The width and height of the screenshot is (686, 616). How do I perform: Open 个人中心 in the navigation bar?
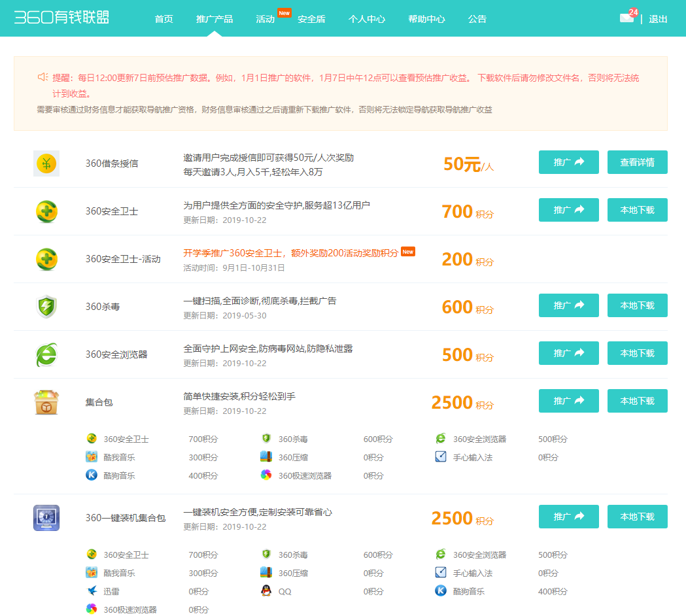coord(367,19)
